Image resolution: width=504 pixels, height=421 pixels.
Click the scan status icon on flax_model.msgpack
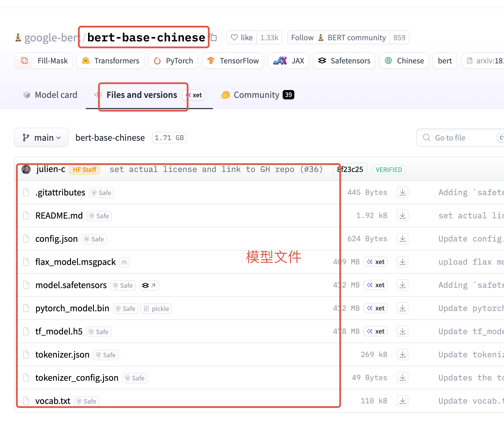[124, 262]
